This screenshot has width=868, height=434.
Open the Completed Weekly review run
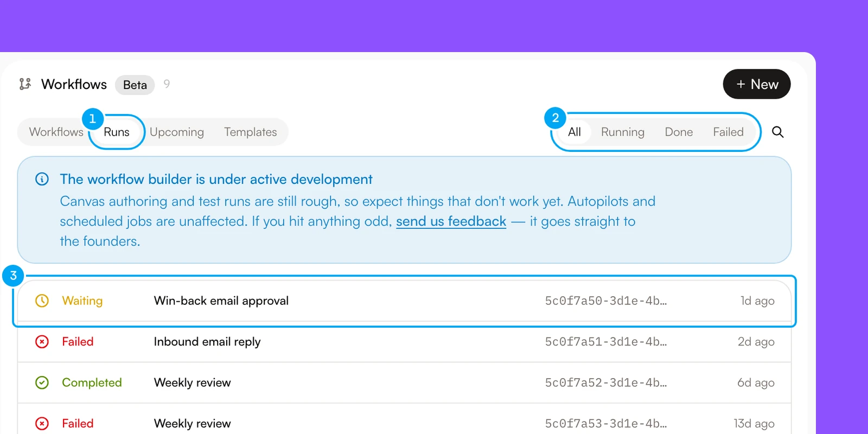(404, 382)
